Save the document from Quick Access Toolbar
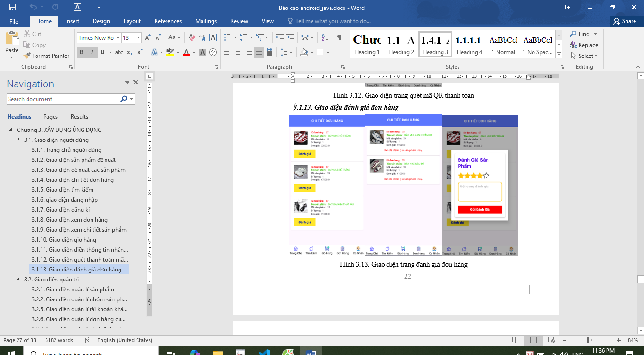The height and width of the screenshot is (355, 644). coord(13,7)
